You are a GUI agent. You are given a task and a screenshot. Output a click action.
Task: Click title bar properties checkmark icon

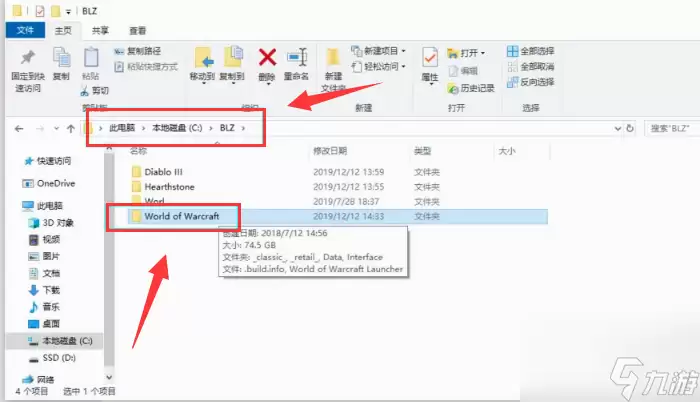tap(40, 11)
